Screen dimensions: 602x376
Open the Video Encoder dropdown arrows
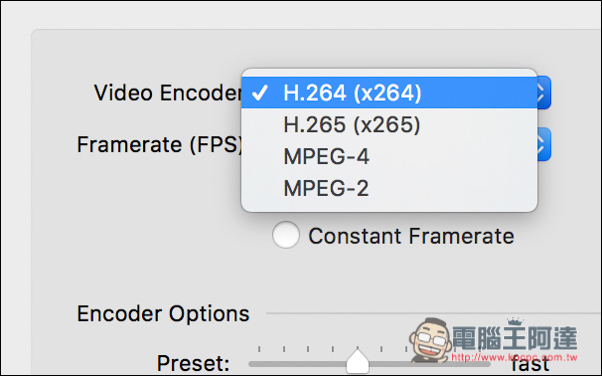(x=544, y=93)
